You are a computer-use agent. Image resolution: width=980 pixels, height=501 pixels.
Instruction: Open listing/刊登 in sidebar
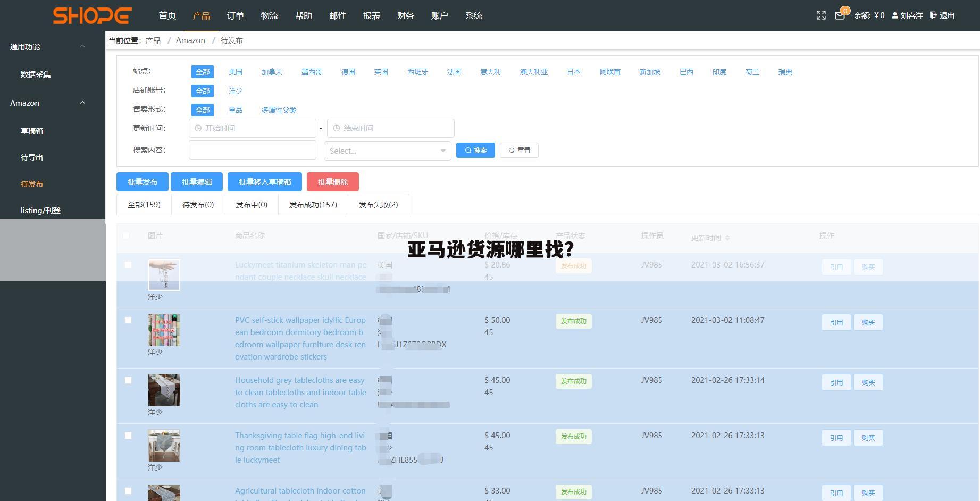pyautogui.click(x=40, y=211)
